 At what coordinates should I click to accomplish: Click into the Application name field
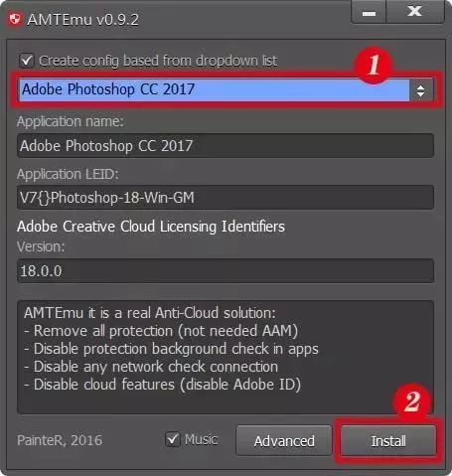[226, 146]
